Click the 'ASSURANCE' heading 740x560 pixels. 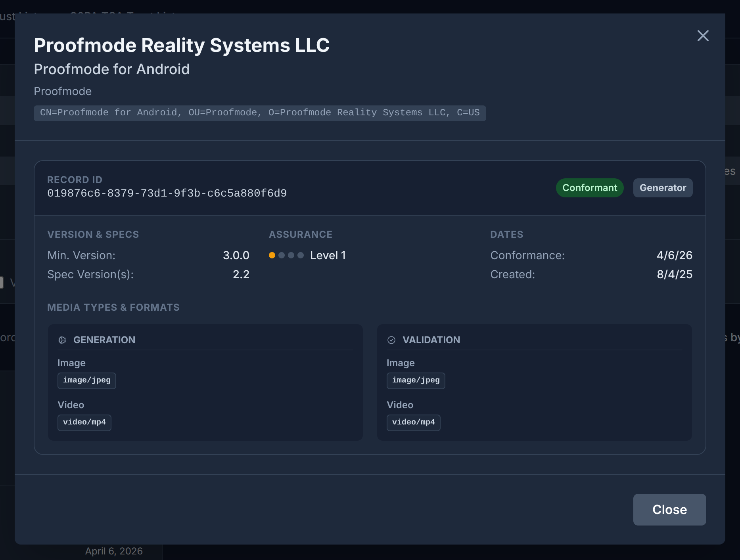(x=301, y=235)
